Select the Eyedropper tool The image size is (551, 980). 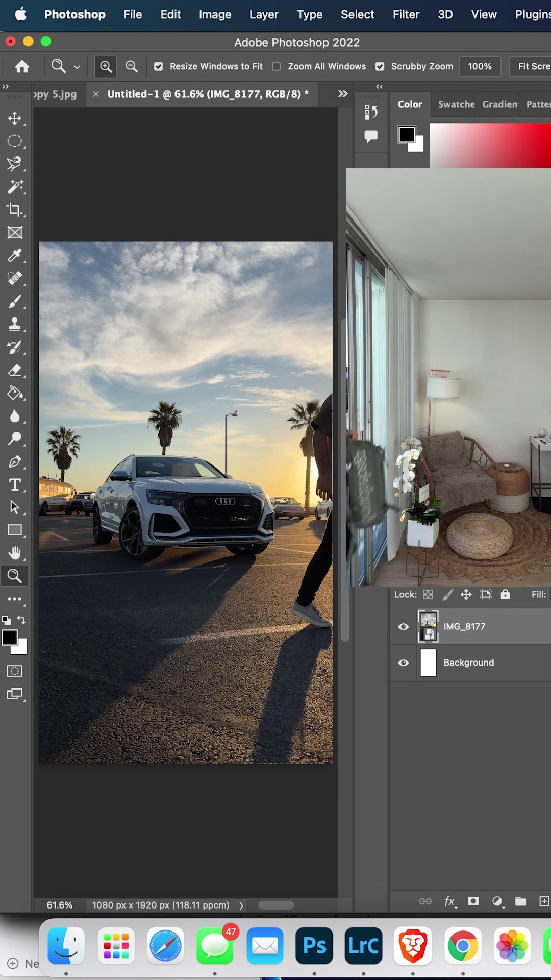point(14,255)
